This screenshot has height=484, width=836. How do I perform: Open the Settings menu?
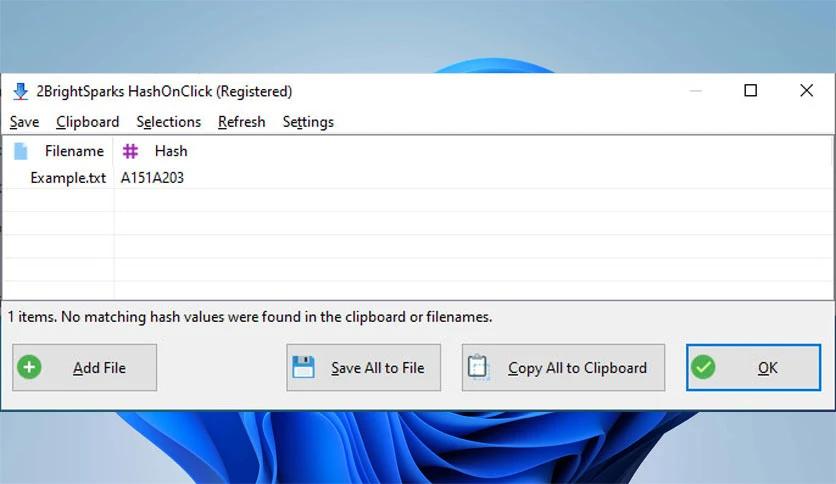tap(308, 122)
